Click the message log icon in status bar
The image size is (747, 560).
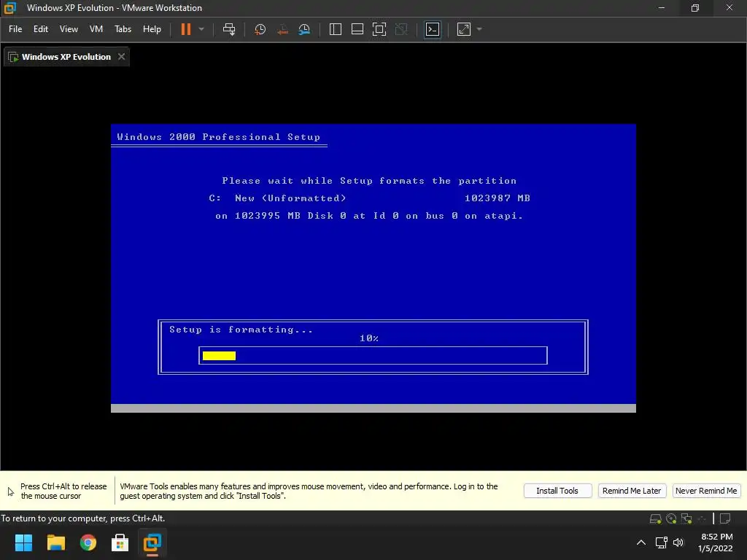pos(725,518)
